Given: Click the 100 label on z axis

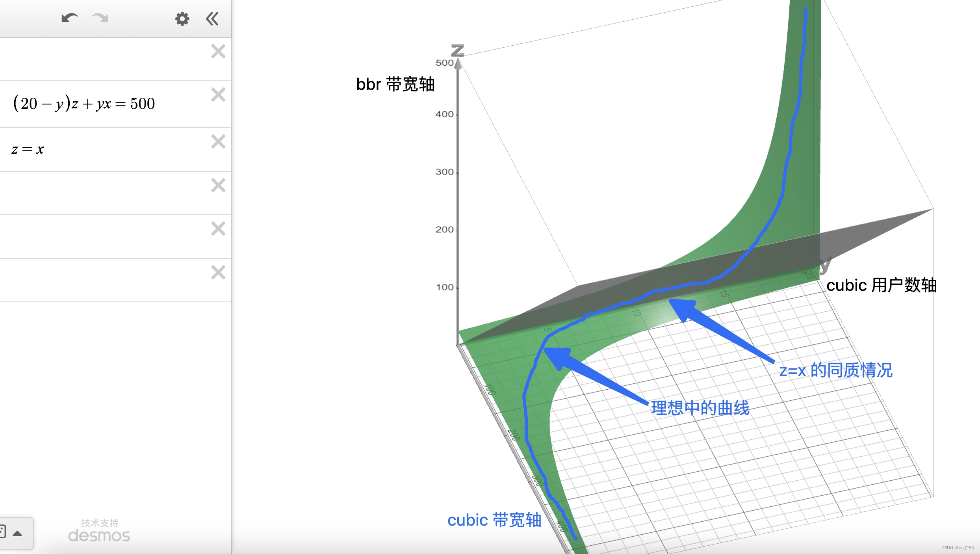Looking at the screenshot, I should click(444, 287).
